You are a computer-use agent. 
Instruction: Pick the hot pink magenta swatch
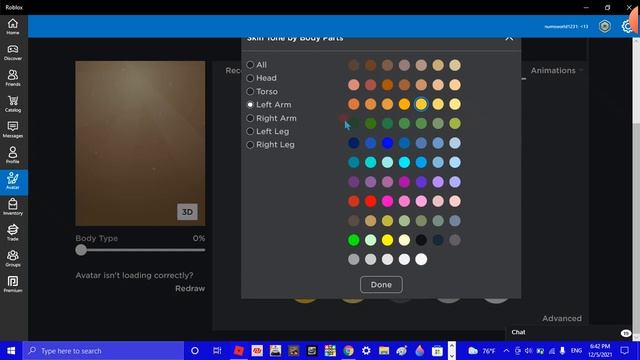point(387,201)
